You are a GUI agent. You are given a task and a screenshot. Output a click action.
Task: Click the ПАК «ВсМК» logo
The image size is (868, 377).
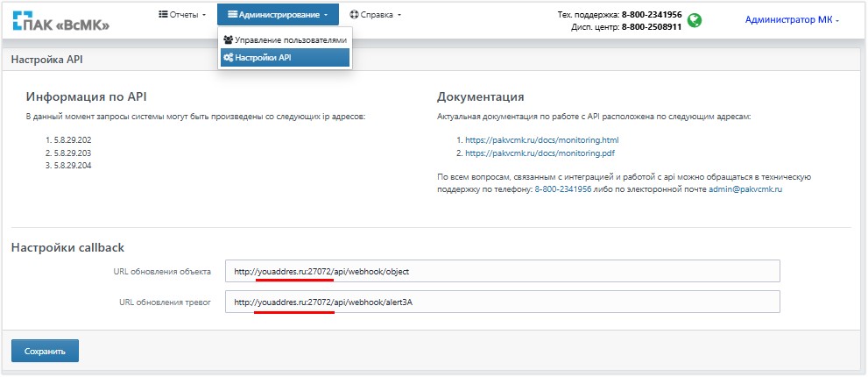[61, 23]
